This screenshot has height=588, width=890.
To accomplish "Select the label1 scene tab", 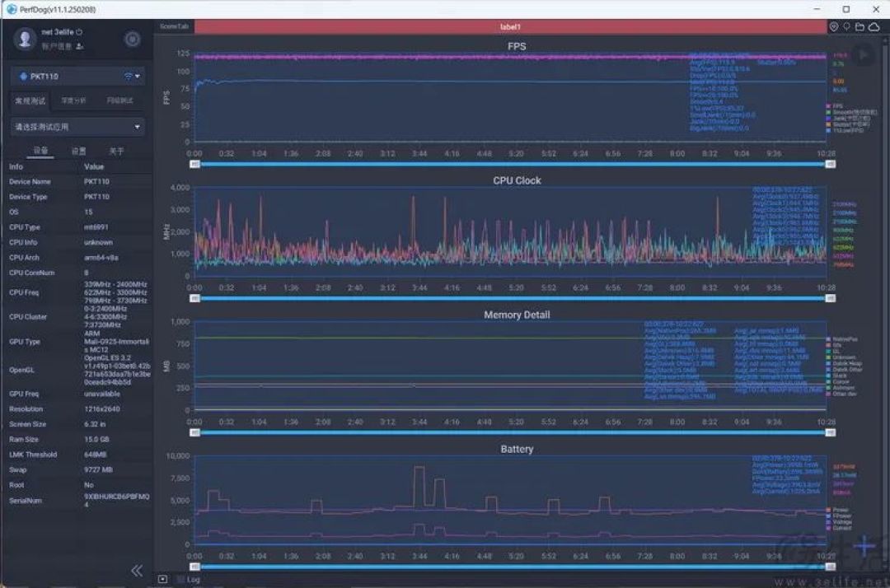I will point(510,26).
